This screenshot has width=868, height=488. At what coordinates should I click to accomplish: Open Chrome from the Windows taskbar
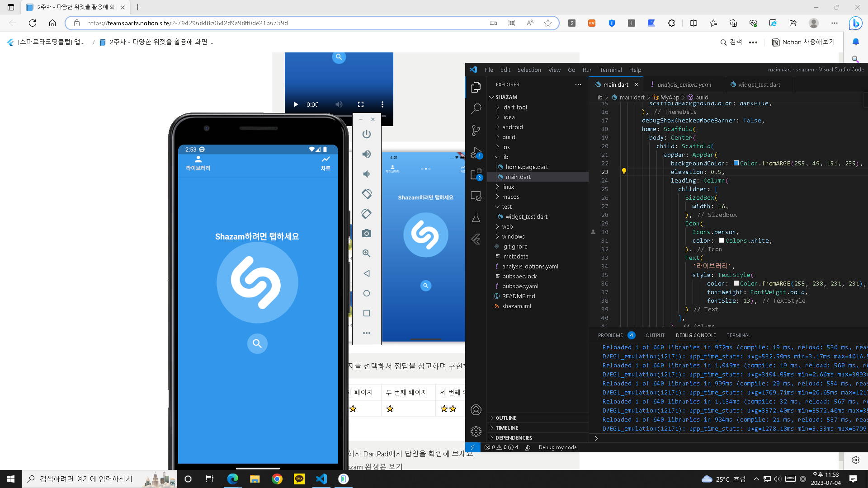click(x=277, y=479)
